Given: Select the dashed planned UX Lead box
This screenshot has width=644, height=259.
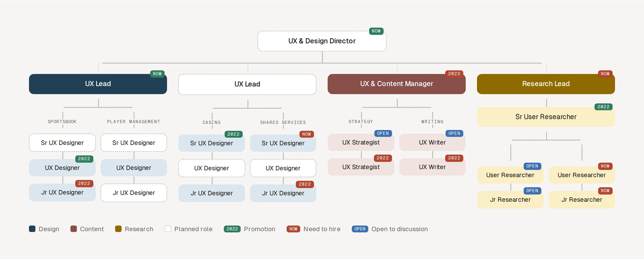Looking at the screenshot, I should coord(247,84).
